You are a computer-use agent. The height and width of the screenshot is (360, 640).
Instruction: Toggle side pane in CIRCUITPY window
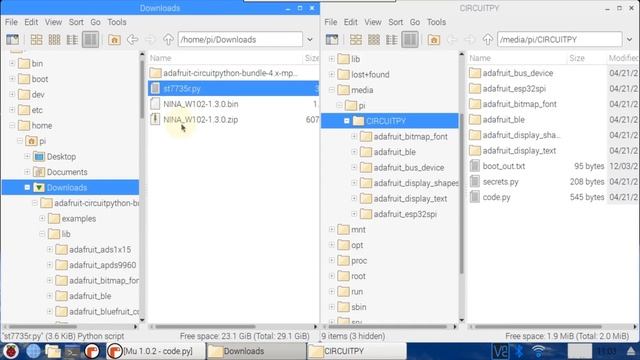click(x=332, y=40)
